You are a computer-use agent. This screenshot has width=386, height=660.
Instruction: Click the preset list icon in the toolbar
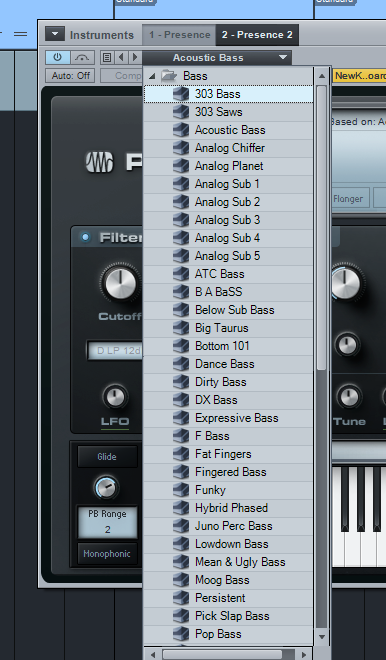pos(107,57)
